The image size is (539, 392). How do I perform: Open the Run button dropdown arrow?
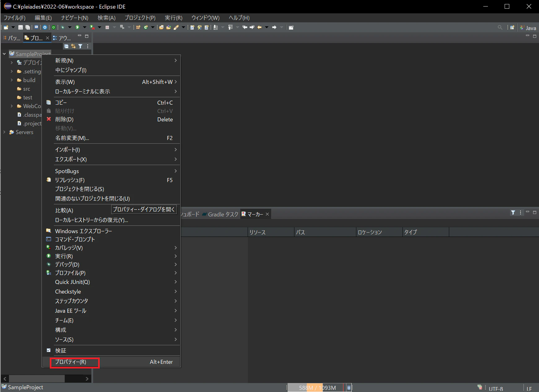click(85, 27)
